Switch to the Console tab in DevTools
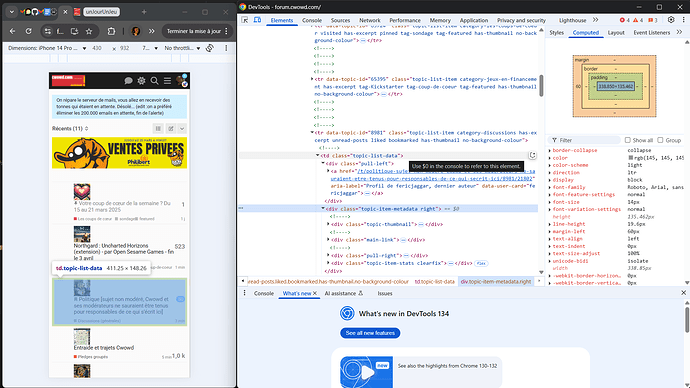The height and width of the screenshot is (388, 690). click(x=312, y=20)
